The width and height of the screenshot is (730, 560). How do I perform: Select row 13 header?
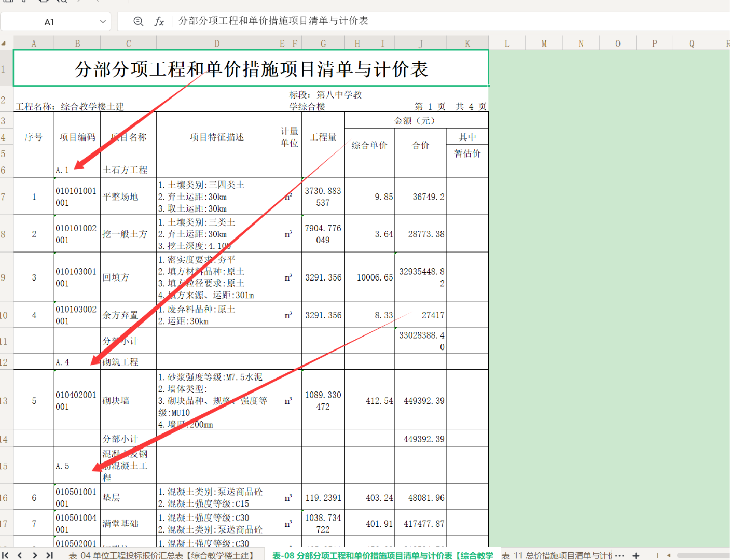point(6,400)
